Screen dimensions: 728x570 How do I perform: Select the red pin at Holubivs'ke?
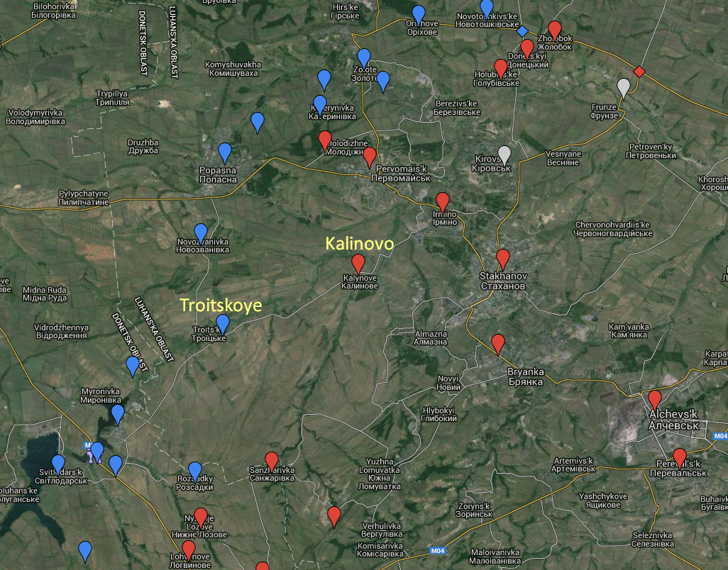click(501, 68)
